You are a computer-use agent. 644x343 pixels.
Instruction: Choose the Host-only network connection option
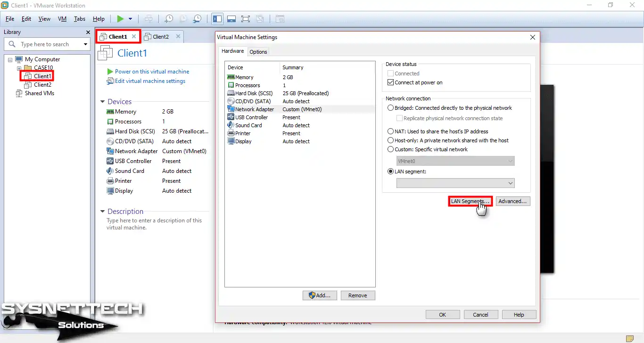390,140
